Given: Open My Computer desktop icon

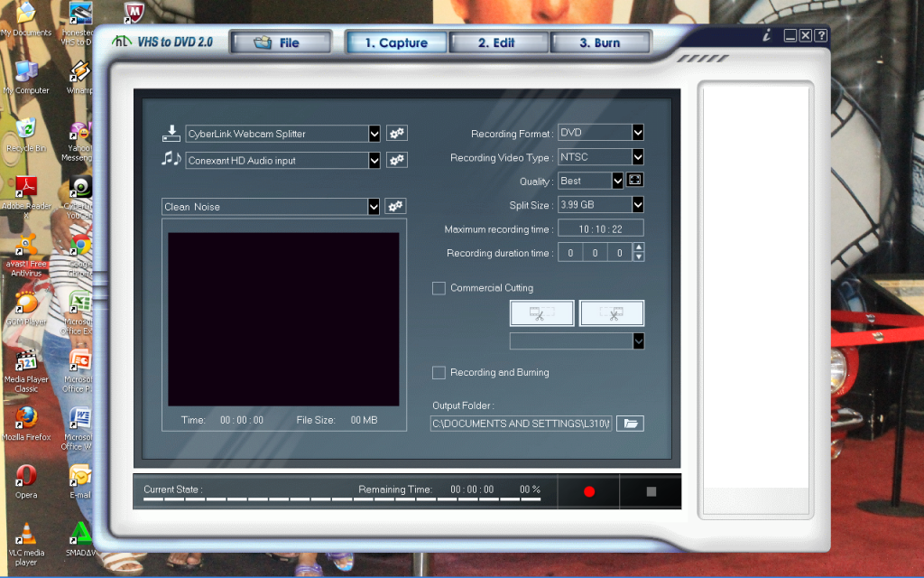Looking at the screenshot, I should click(x=26, y=77).
